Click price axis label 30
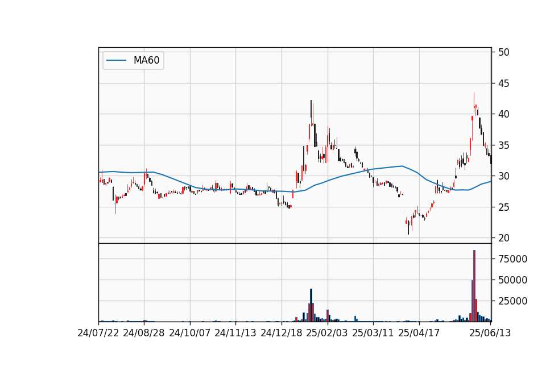The width and height of the screenshot is (546, 392). 503,176
